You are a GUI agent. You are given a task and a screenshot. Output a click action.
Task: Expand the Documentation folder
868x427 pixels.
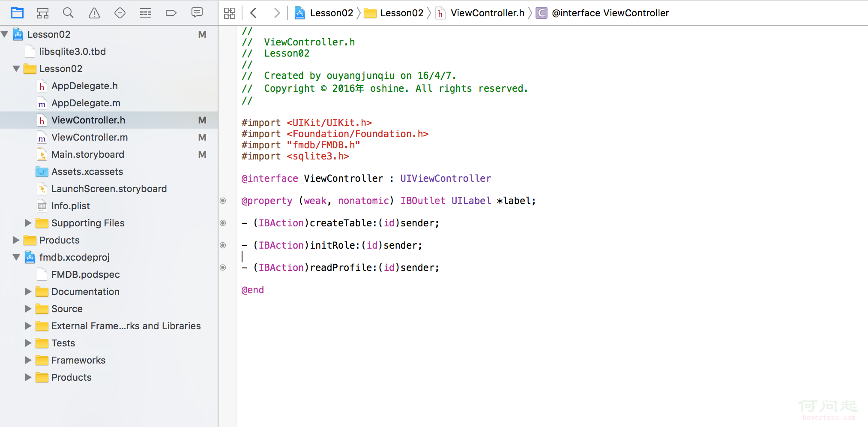[x=28, y=292]
